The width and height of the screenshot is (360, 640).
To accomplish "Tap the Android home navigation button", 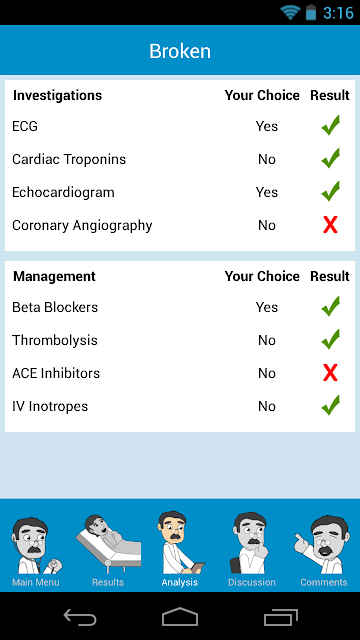I will pyautogui.click(x=180, y=617).
